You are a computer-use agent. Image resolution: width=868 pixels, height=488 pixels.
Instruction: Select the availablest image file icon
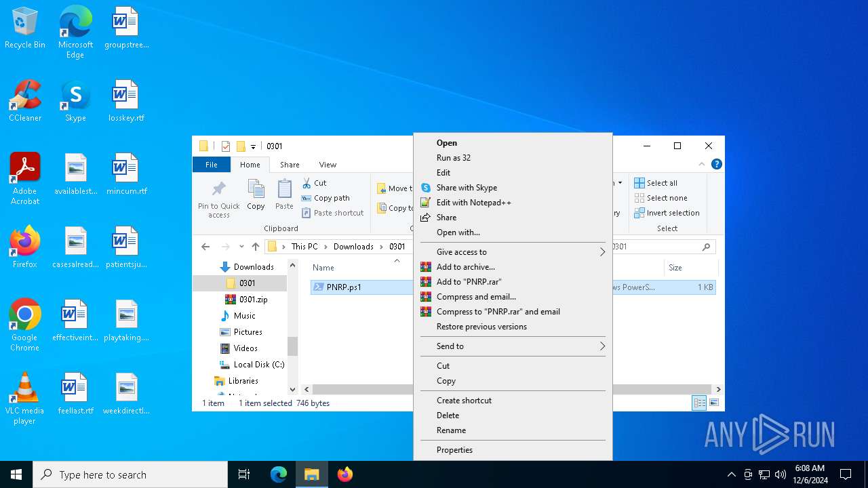(x=75, y=174)
